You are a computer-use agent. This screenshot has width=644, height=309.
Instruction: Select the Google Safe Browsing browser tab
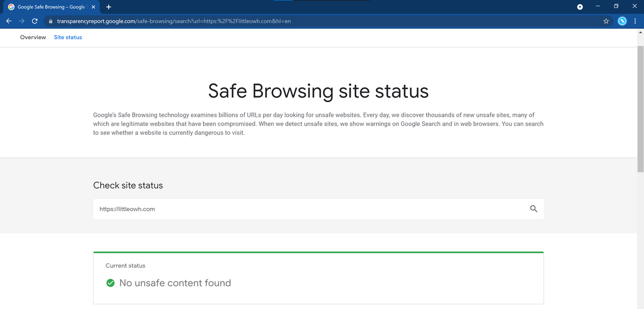click(52, 7)
